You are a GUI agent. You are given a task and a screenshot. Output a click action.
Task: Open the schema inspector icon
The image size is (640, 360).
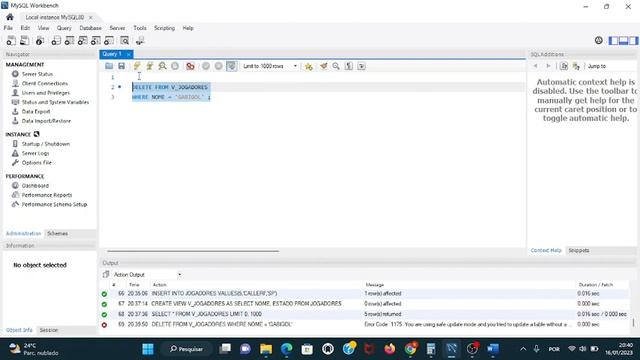coord(40,41)
